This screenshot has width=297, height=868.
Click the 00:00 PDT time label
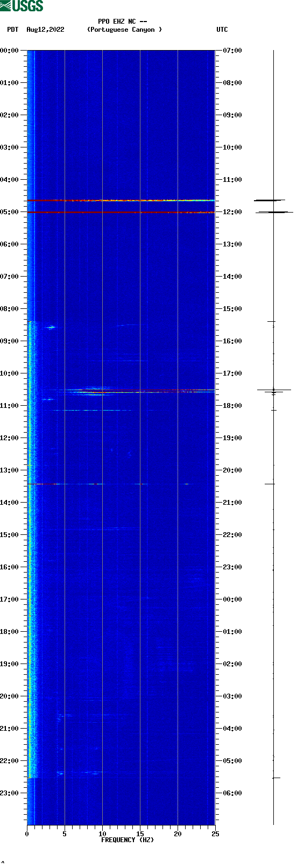coord(10,51)
